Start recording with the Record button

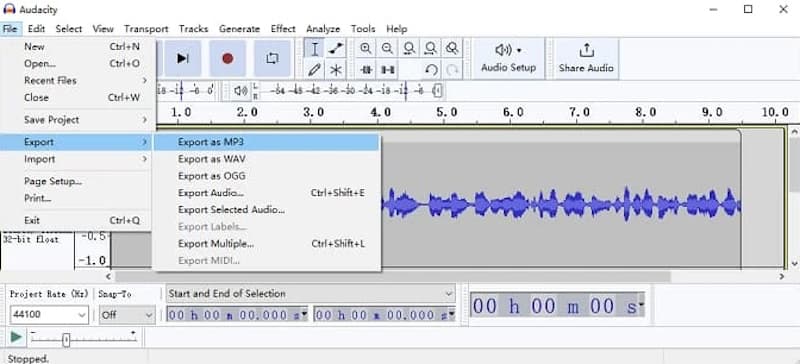coord(228,58)
